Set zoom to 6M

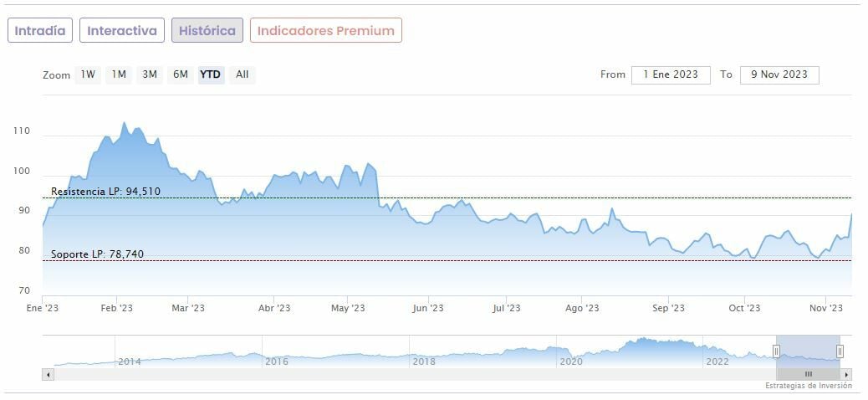181,74
